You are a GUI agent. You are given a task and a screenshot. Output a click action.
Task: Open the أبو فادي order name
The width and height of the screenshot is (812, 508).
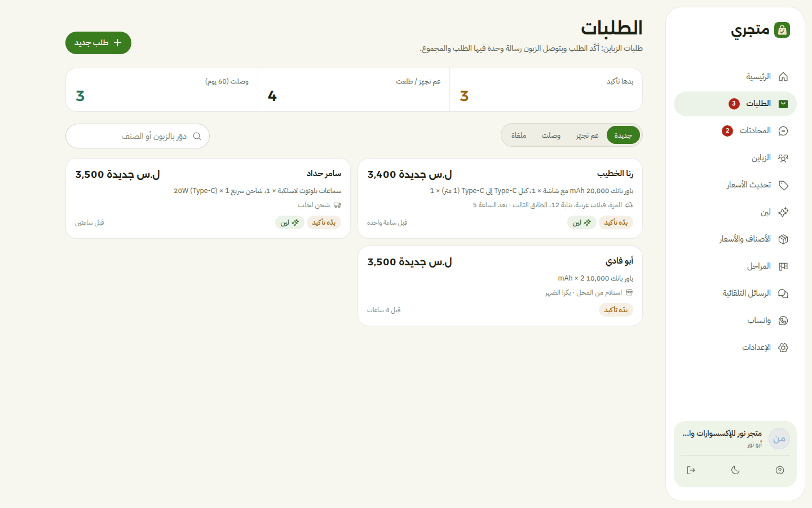point(620,261)
